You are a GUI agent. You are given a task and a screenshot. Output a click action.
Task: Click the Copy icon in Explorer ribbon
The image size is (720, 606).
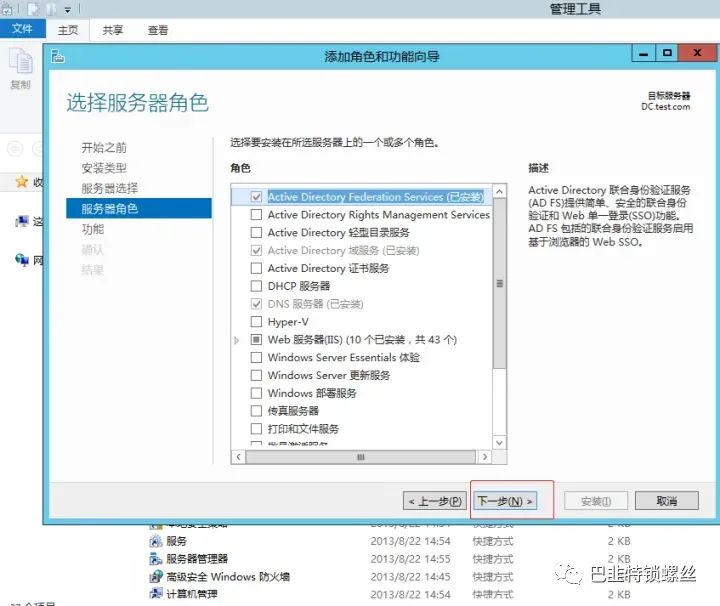pos(20,62)
